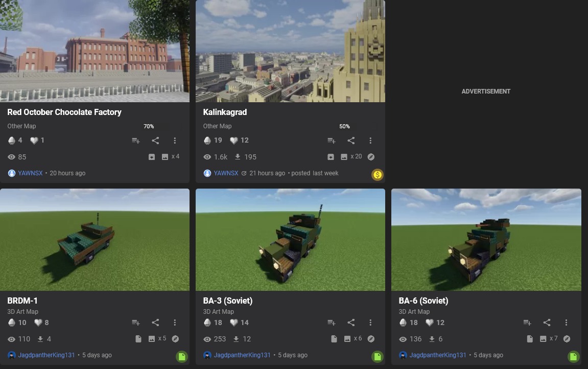
Task: Click world save icon on Kalinkagrad card
Action: pos(331,157)
